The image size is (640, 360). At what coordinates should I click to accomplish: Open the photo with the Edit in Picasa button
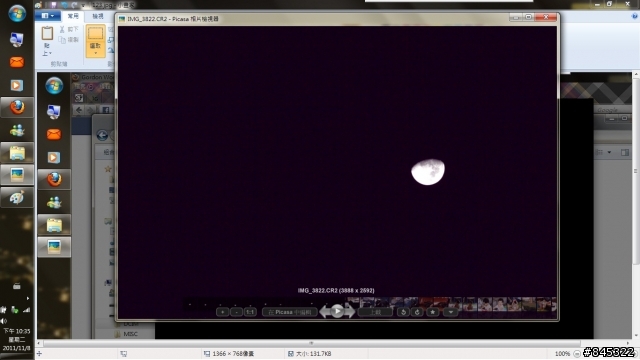(290, 312)
